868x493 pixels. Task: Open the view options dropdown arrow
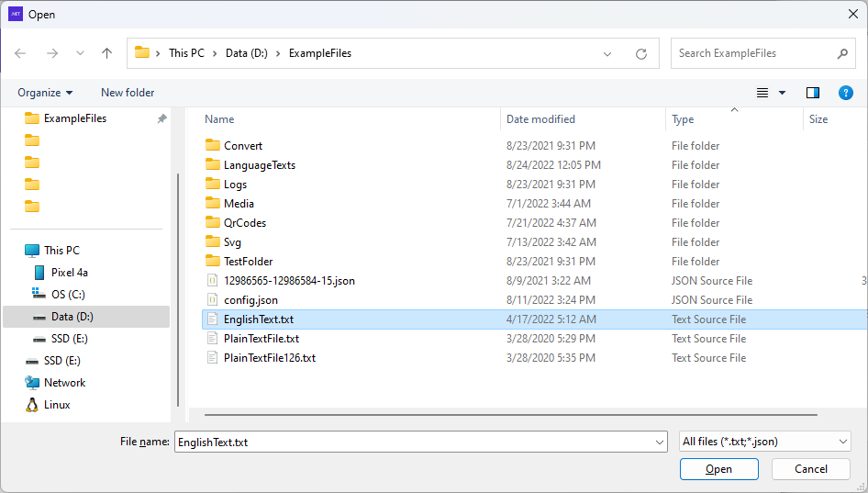[x=782, y=93]
